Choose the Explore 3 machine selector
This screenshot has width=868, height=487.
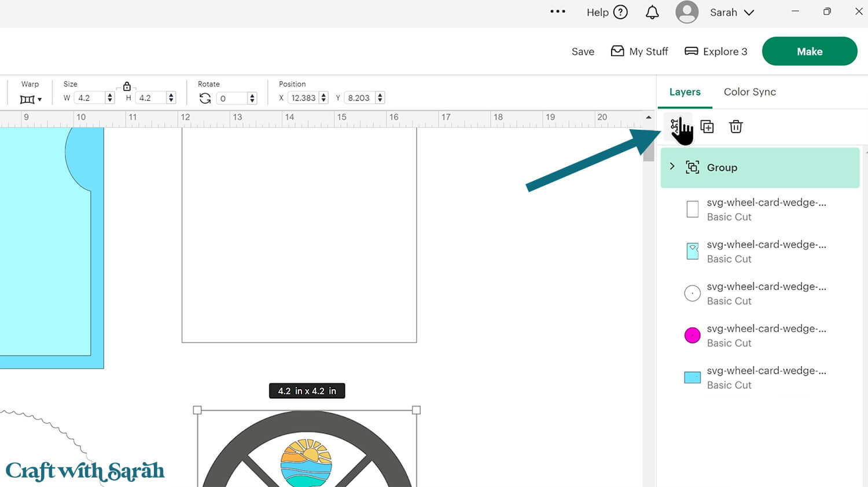tap(716, 52)
